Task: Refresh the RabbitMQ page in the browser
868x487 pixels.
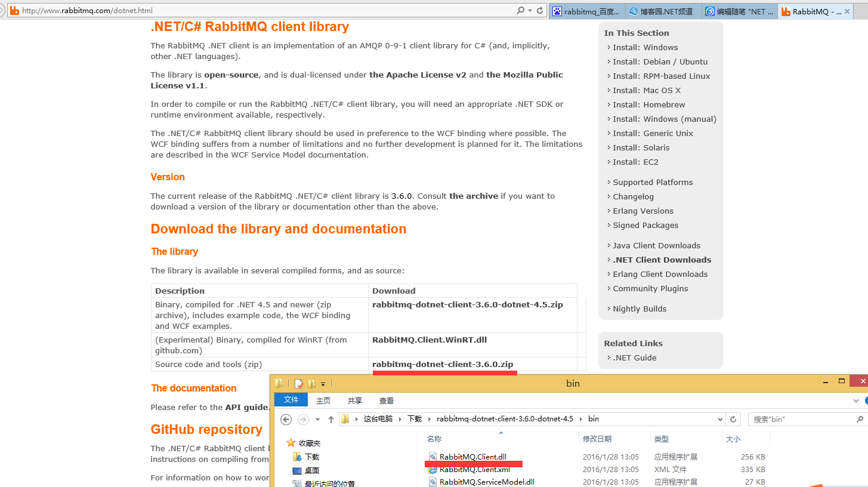Action: coord(540,11)
